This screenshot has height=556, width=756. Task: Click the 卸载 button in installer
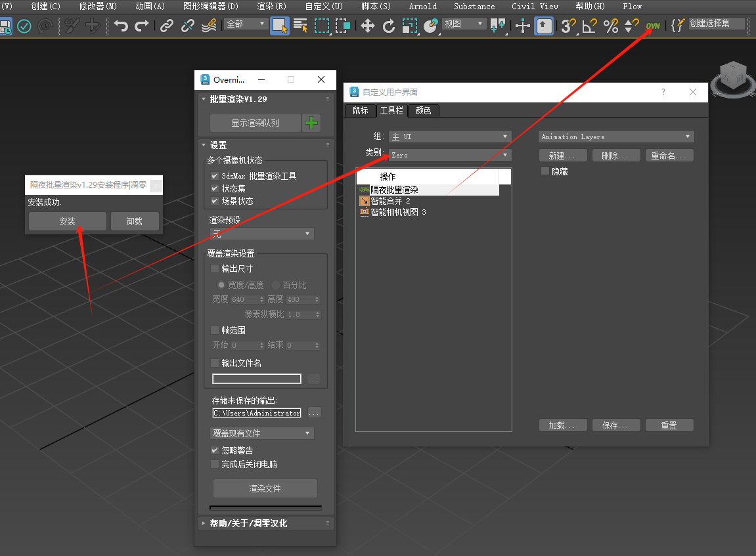[x=135, y=221]
